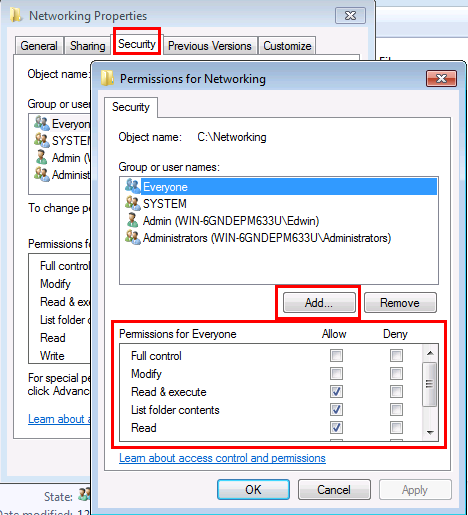
Task: Switch to the Sharing tab
Action: pos(87,46)
